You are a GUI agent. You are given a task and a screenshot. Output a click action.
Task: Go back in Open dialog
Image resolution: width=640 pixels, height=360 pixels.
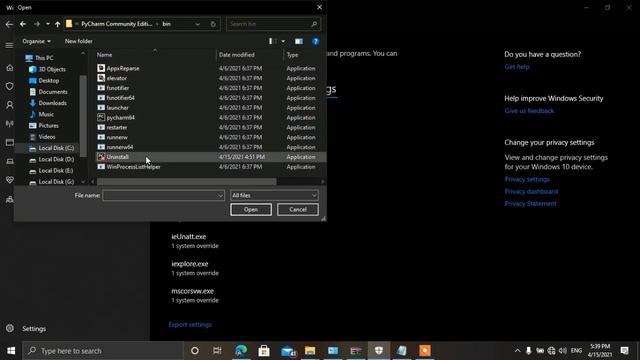click(x=23, y=24)
